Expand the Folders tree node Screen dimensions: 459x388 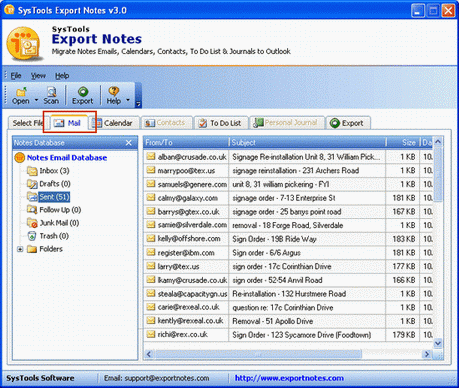pyautogui.click(x=20, y=249)
